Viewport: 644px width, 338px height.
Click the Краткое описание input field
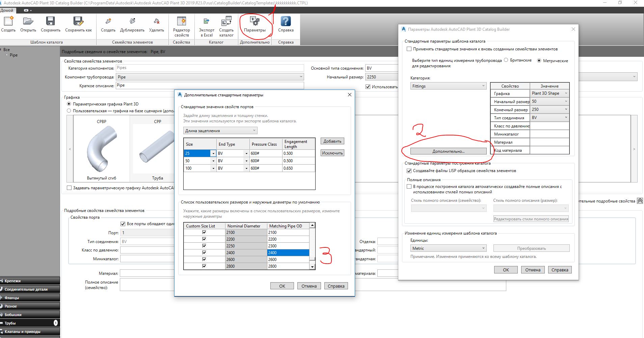coord(210,86)
